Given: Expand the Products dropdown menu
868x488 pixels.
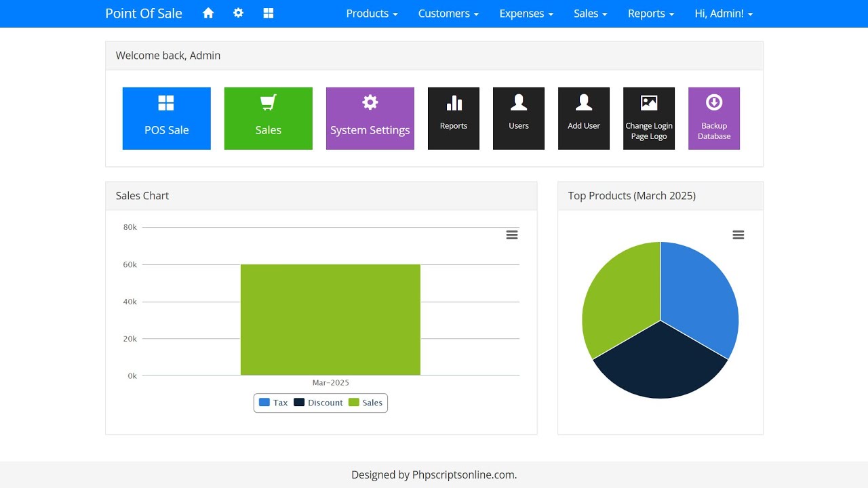Looking at the screenshot, I should click(x=372, y=14).
